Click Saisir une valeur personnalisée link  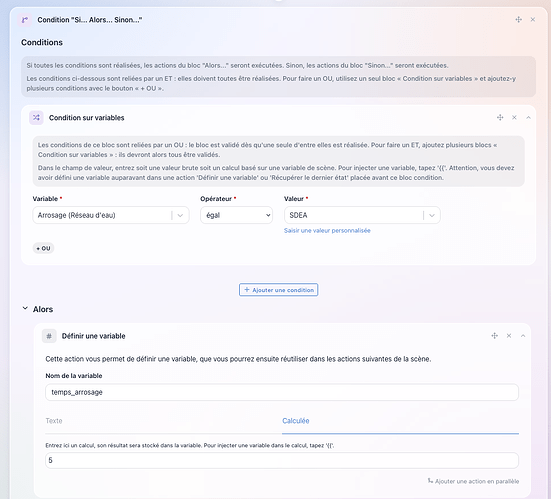click(x=327, y=231)
